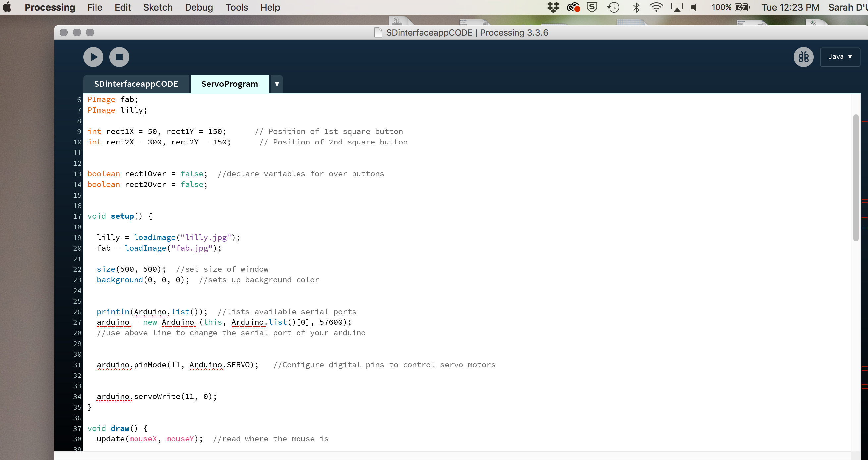Screen dimensions: 868x460
Task: Select the ServoProgram tab
Action: coord(230,84)
